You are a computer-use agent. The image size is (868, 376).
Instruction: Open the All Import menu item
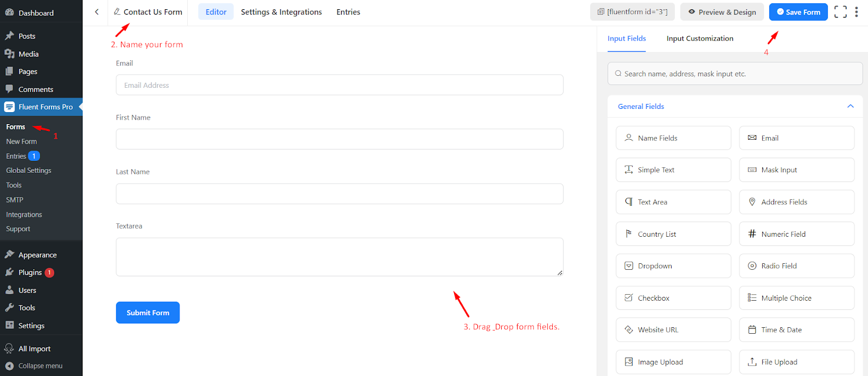coord(41,348)
